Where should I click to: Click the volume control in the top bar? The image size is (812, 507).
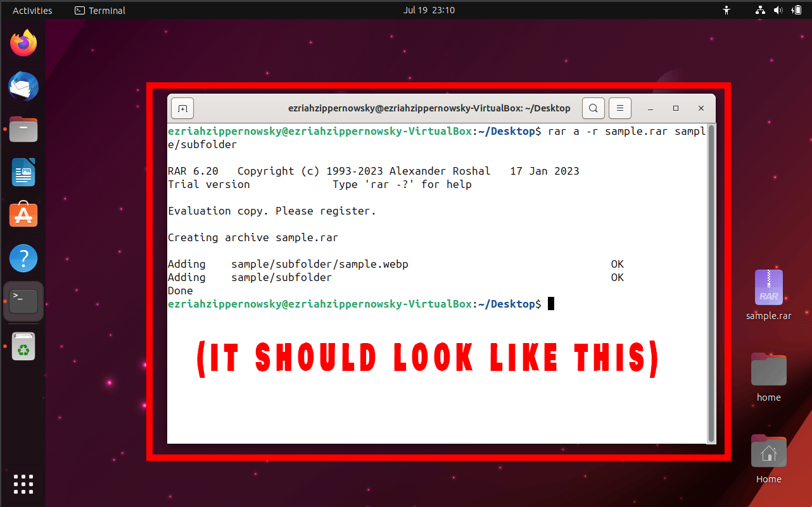tap(778, 10)
